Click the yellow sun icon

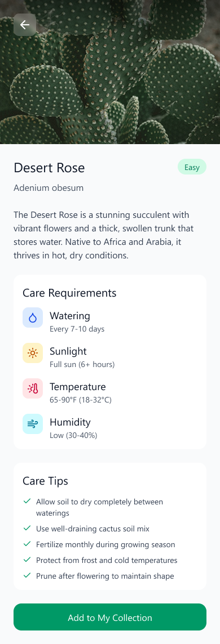[x=33, y=353]
